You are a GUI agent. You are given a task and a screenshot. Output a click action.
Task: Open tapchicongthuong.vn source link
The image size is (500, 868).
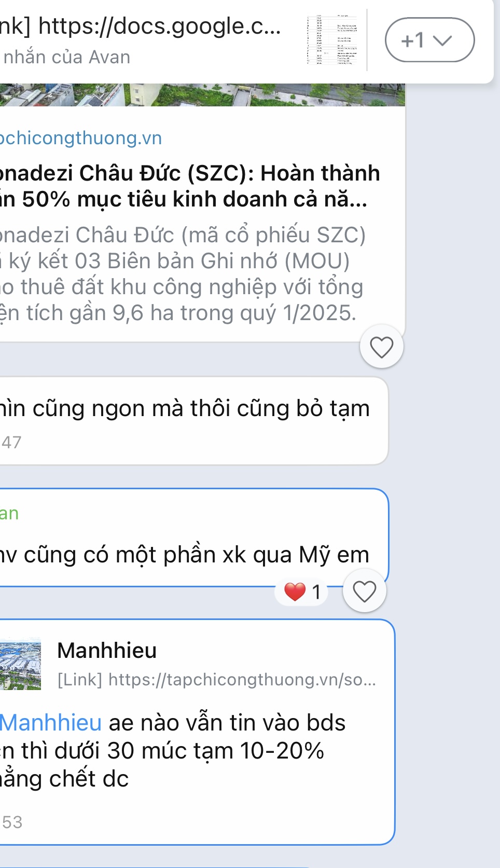pos(81,138)
